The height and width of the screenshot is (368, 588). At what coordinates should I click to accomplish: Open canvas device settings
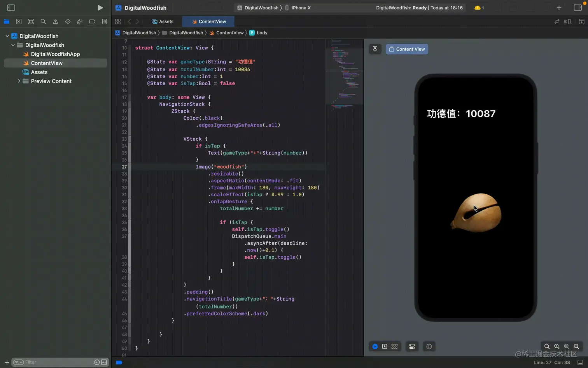[x=412, y=347]
